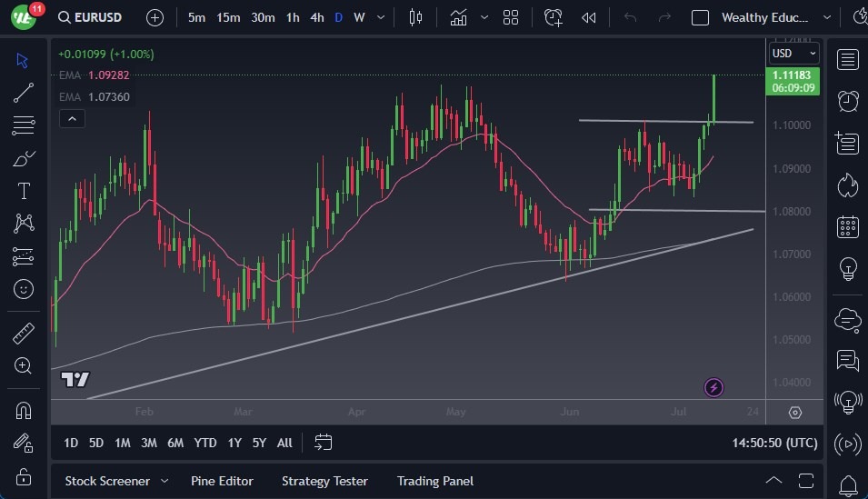Switch to the Strategy Tester tab

coord(324,481)
